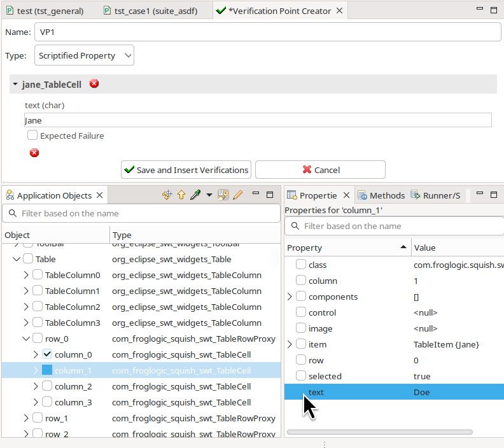Collapse the row_0 tree node
This screenshot has width=504, height=448.
click(x=26, y=339)
